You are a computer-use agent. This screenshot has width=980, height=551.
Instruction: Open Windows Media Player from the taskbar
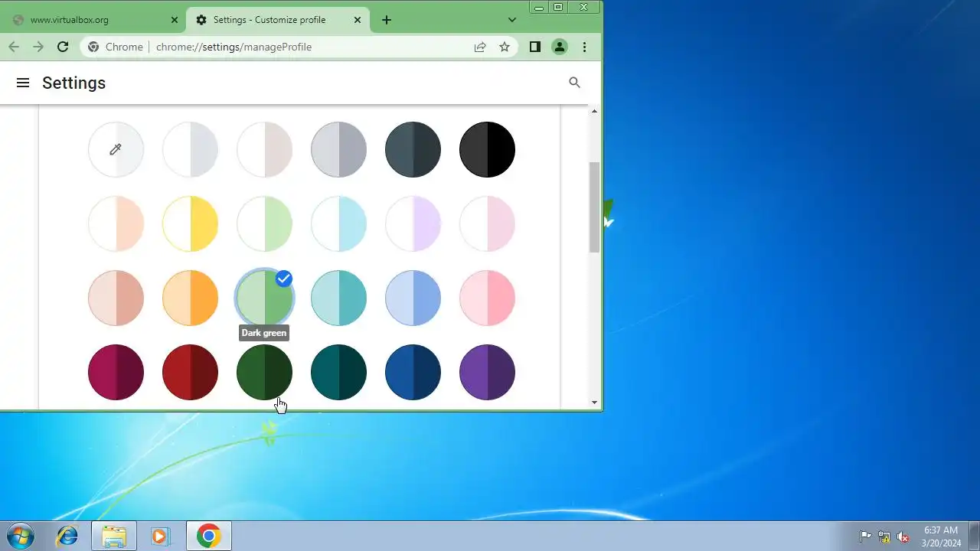coord(161,536)
